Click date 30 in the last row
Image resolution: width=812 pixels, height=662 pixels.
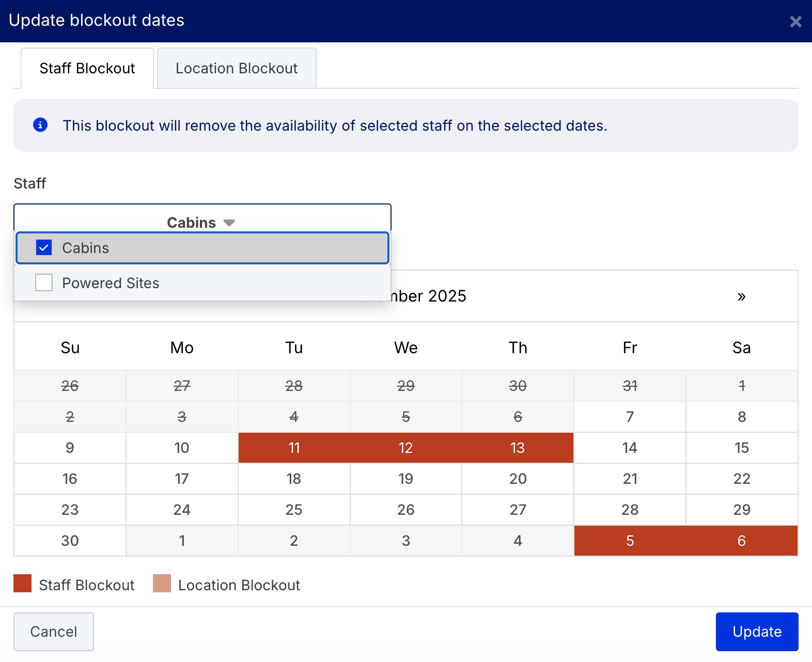pos(70,541)
